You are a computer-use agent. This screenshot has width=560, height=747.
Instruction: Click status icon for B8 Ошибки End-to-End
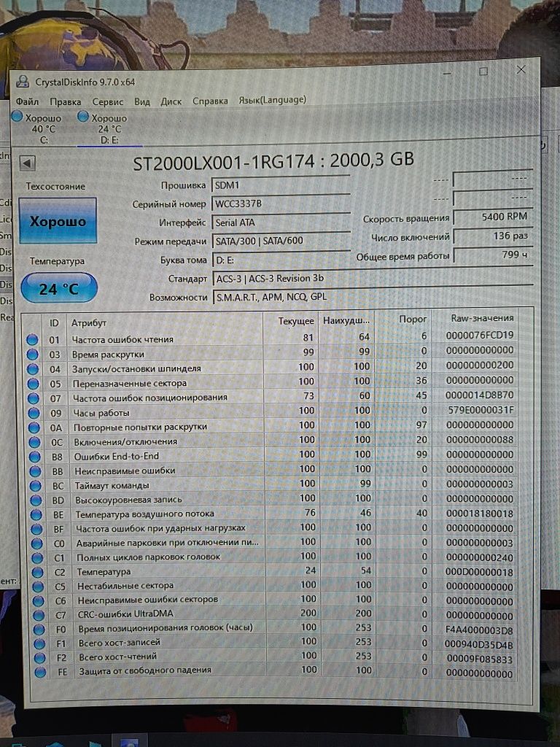(35, 457)
